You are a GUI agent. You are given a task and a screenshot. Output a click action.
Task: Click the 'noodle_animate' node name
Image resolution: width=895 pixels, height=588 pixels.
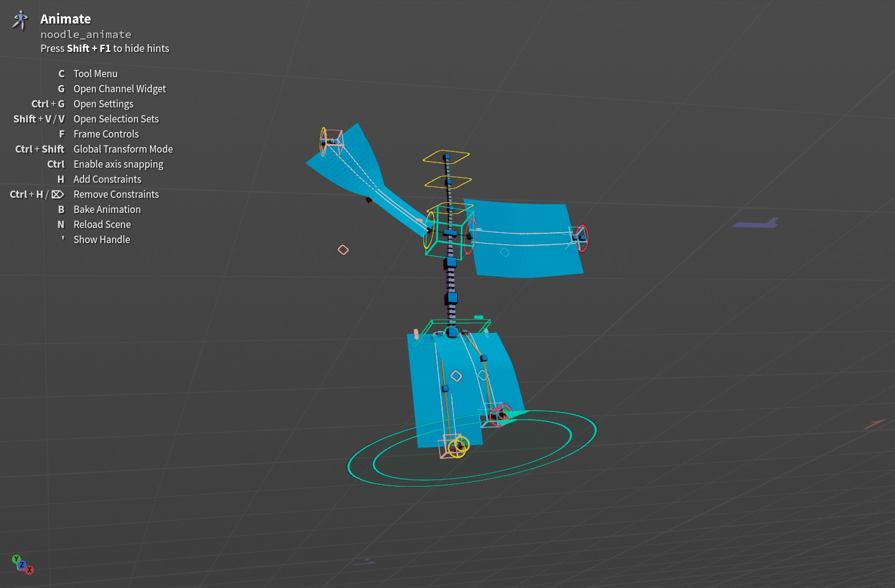[86, 34]
